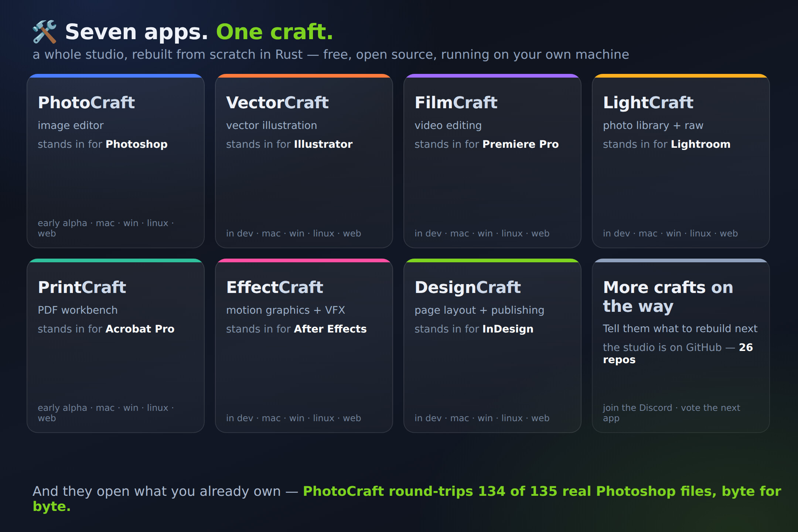Click the 'More crafts on the way' heading
The image size is (798, 532).
tap(668, 297)
